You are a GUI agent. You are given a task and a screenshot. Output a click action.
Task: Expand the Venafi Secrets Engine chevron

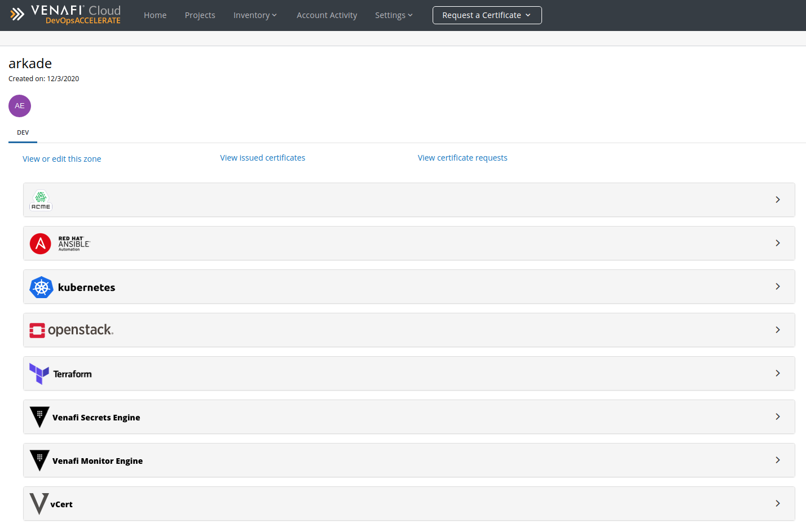pyautogui.click(x=778, y=416)
